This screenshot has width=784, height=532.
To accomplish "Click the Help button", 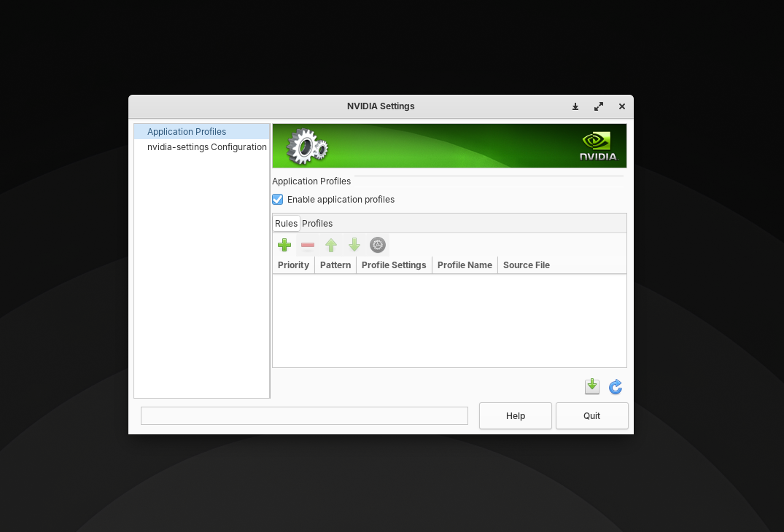I will tap(516, 415).
